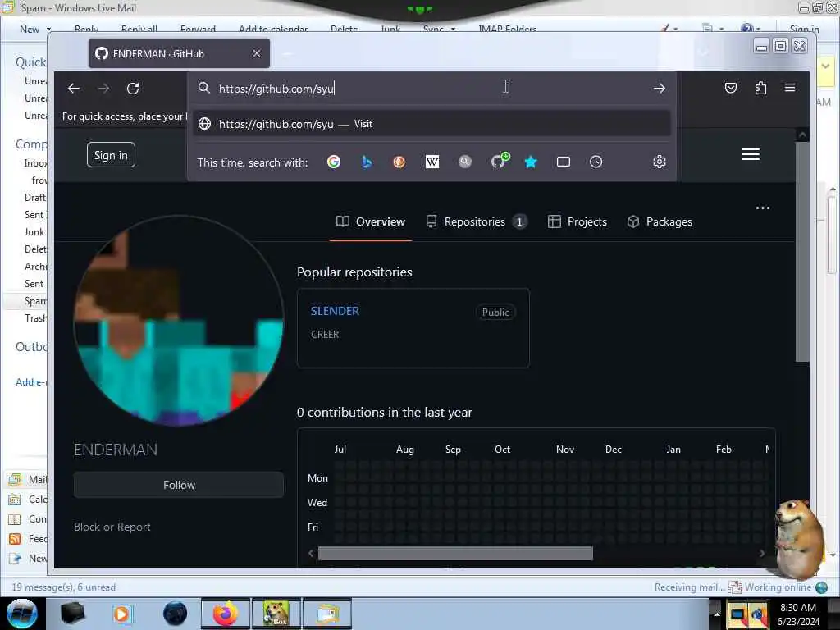Open Feeds view in Live Mail sidebar
840x630 pixels.
(28, 539)
